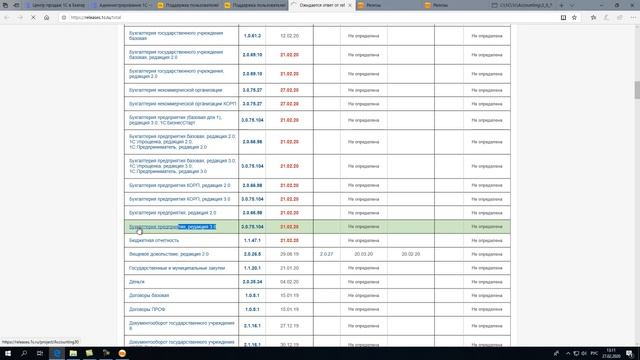Click date 29.06.19 in Вещевое довольствие row
Image resolution: width=640 pixels, height=360 pixels.
click(x=289, y=254)
